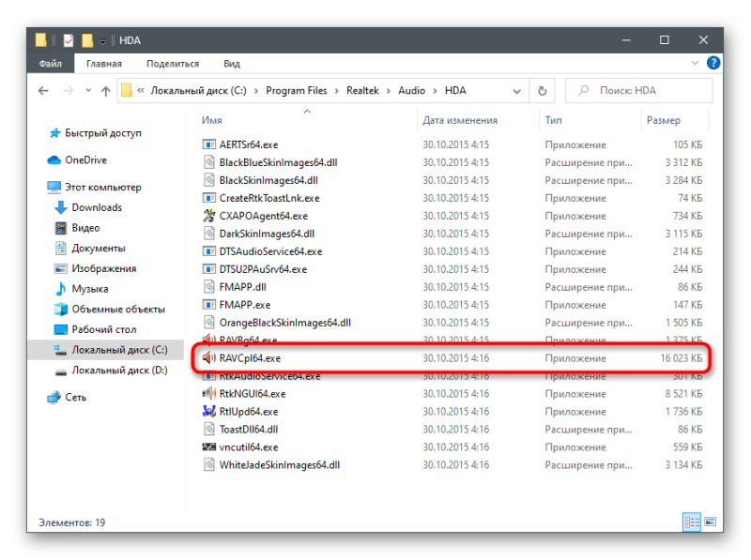The image size is (751, 560).
Task: Click the 16 023 КБ size cell
Action: click(682, 358)
